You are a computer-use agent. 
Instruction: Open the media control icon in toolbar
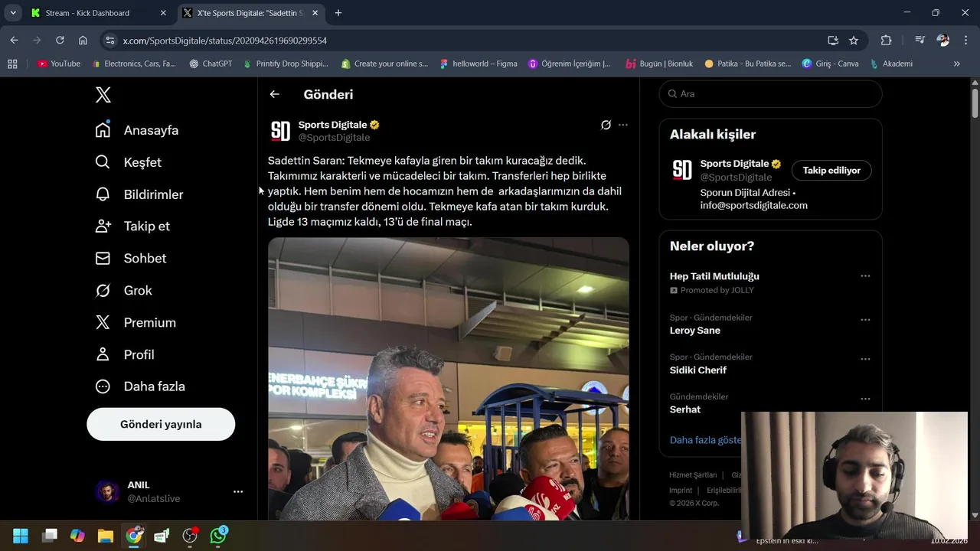pyautogui.click(x=920, y=41)
